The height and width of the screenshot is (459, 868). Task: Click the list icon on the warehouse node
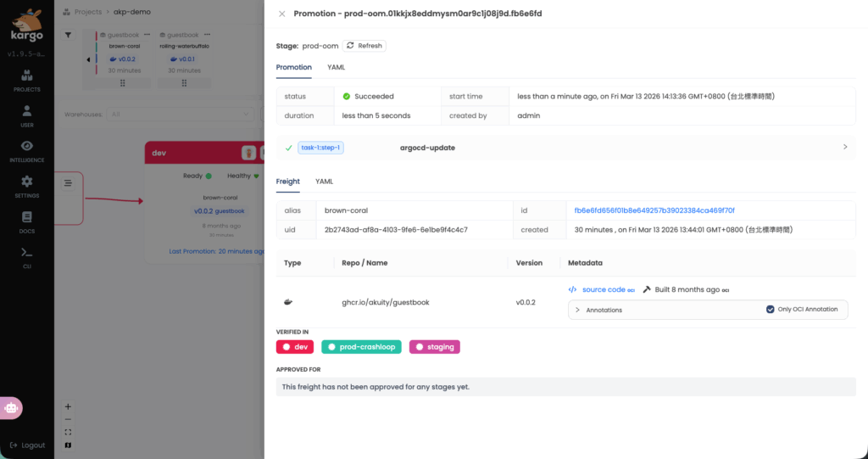(68, 183)
